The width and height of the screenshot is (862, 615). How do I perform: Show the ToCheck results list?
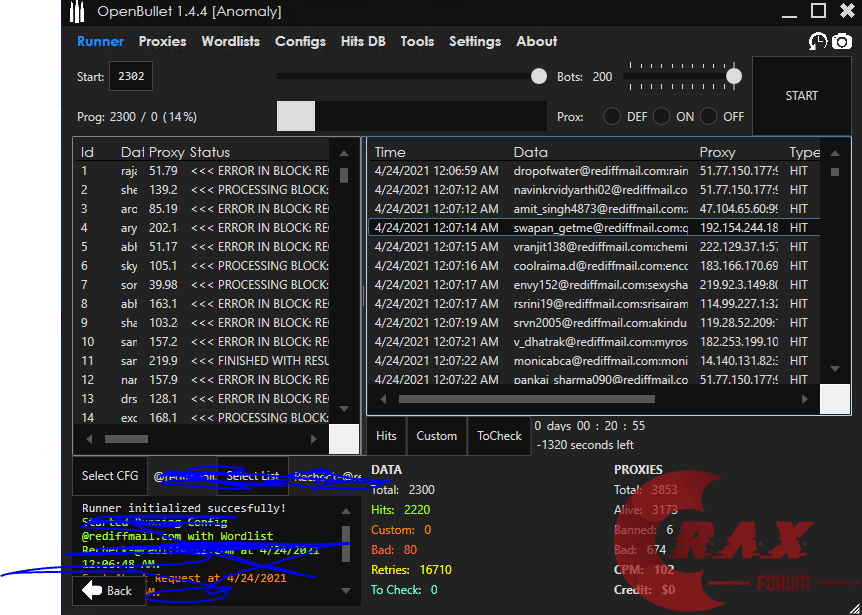click(x=499, y=436)
